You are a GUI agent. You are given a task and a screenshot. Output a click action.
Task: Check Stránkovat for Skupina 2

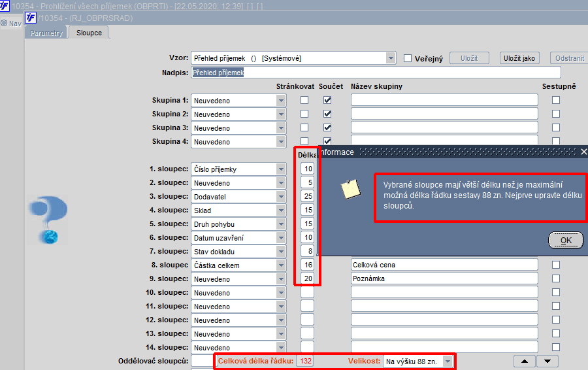pos(304,114)
